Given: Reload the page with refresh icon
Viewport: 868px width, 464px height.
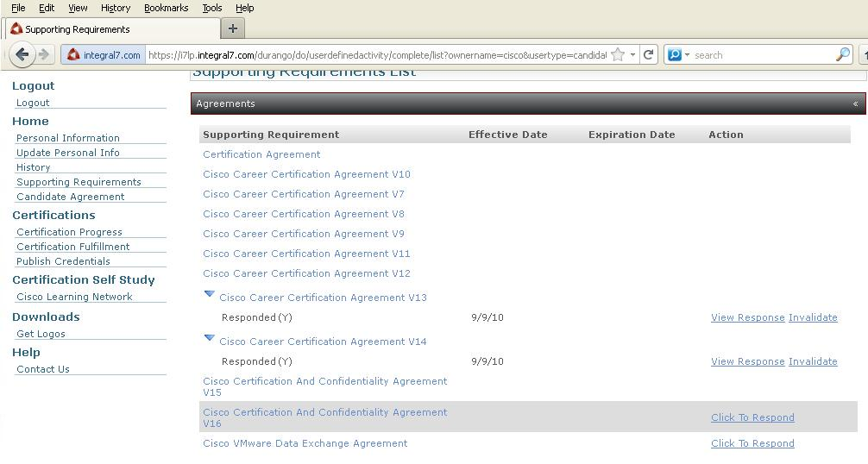Looking at the screenshot, I should 649,54.
